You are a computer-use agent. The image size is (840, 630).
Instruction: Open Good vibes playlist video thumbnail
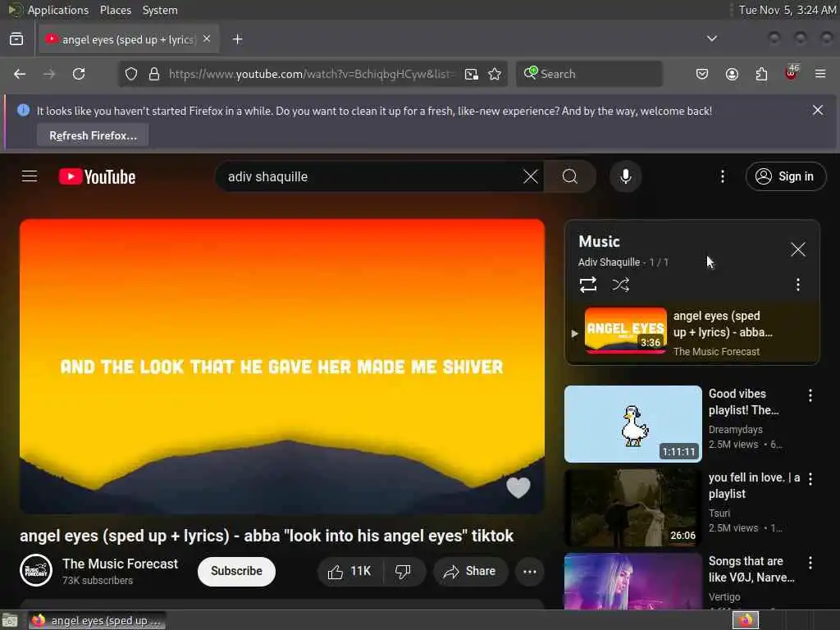click(x=632, y=424)
